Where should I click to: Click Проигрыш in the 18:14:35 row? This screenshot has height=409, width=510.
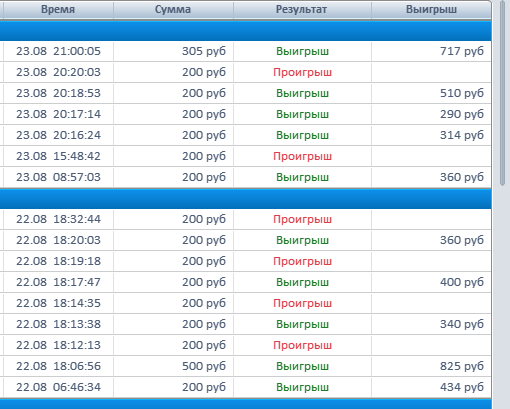point(302,303)
